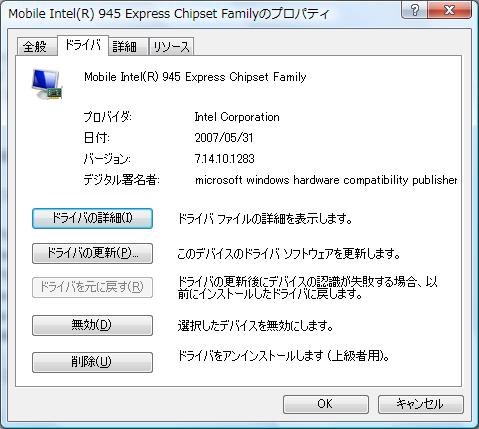Cancel with the キャンセル button
479x429 pixels.
[x=421, y=404]
